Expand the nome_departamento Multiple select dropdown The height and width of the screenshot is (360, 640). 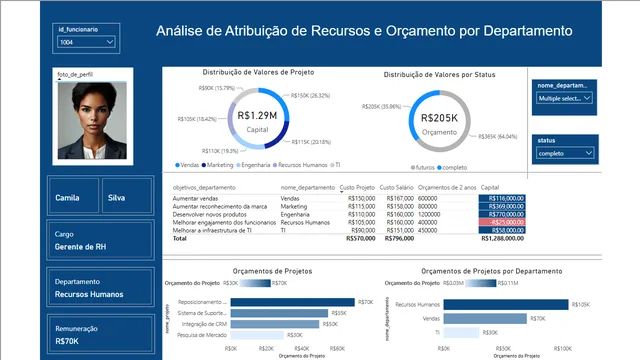(x=564, y=98)
